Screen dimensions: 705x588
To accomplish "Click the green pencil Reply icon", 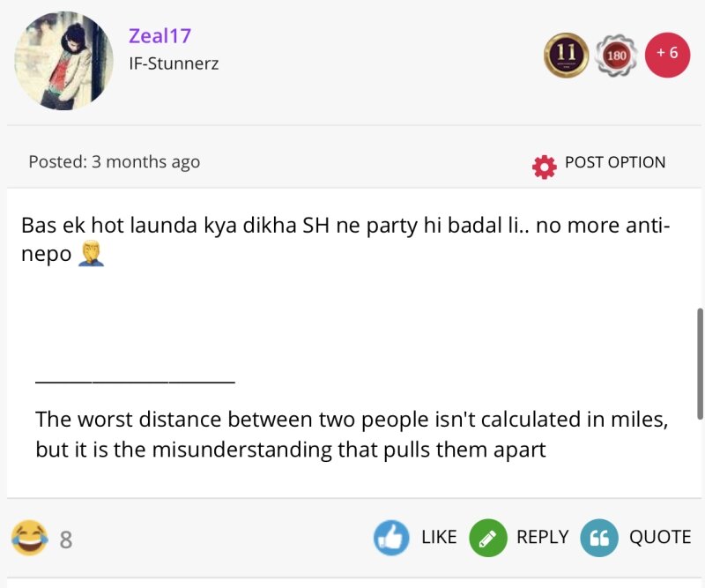I will 487,537.
